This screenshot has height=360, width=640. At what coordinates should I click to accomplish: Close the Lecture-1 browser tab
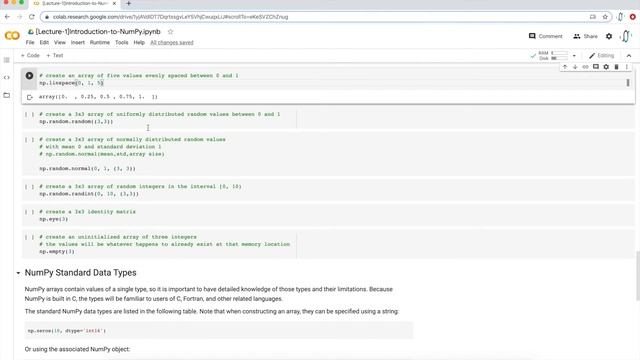tap(114, 4)
